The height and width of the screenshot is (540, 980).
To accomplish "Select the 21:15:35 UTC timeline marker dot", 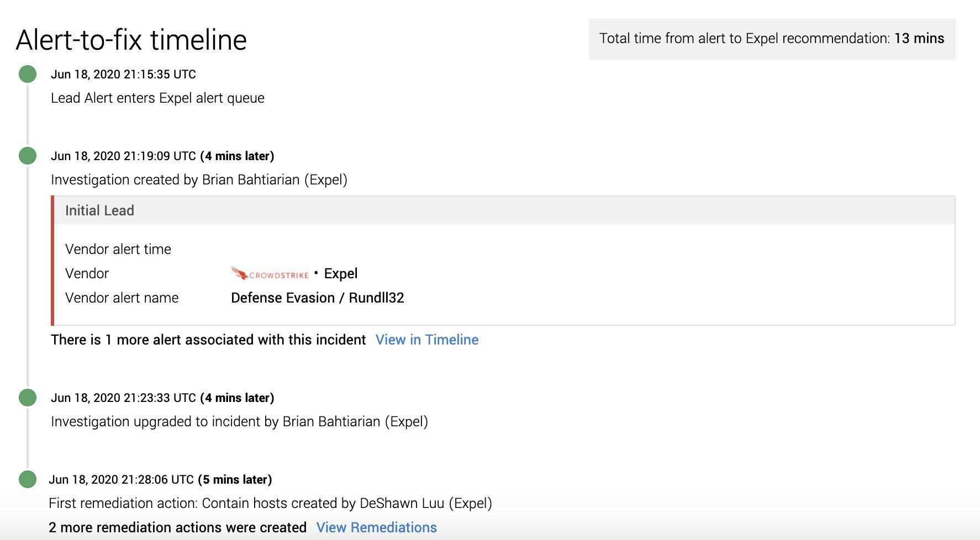I will point(28,74).
